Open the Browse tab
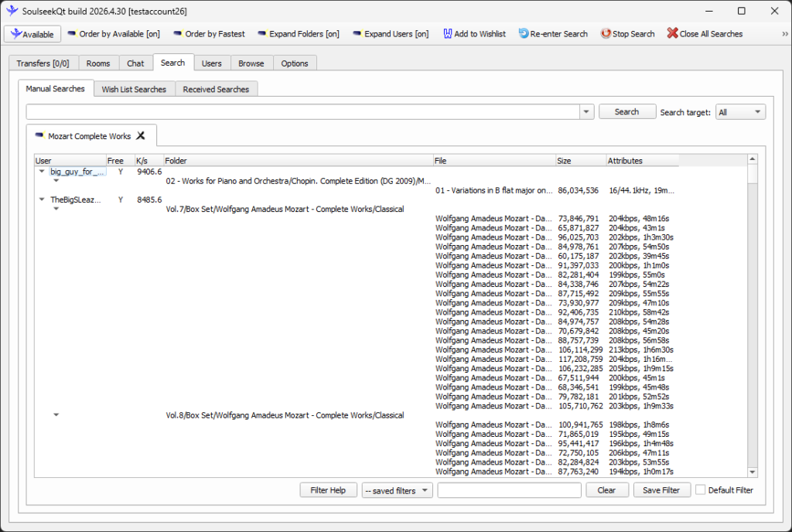 pos(251,63)
